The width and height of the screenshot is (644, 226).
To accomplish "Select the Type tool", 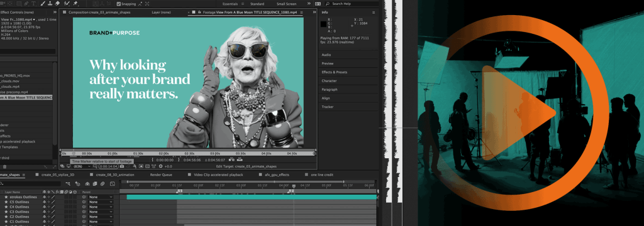I will (x=34, y=4).
